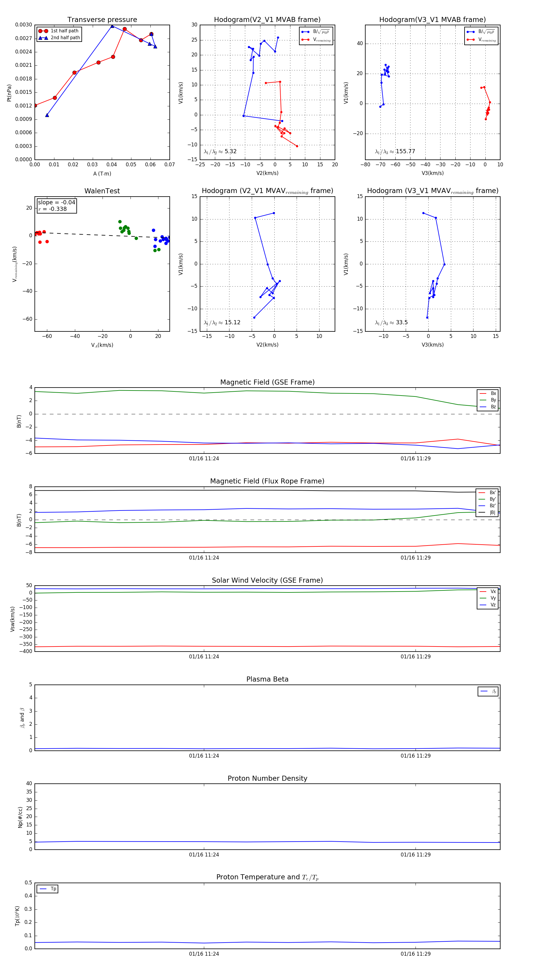Select '2nd half path' legend entry

point(59,38)
